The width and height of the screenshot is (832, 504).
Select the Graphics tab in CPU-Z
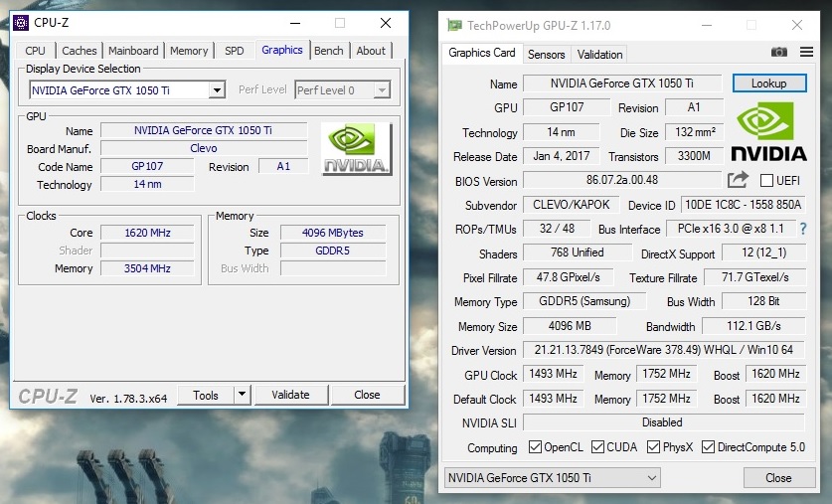[x=281, y=50]
